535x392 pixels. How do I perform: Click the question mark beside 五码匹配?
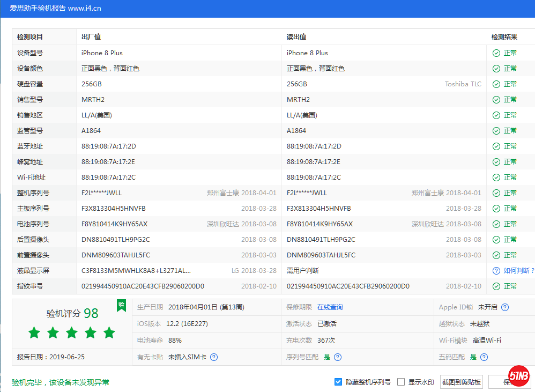coord(484,357)
